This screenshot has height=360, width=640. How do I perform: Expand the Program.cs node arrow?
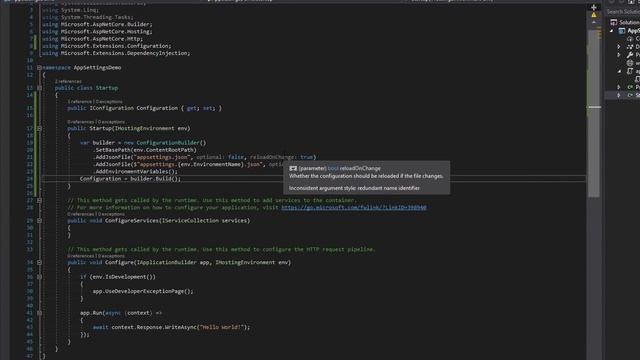619,87
